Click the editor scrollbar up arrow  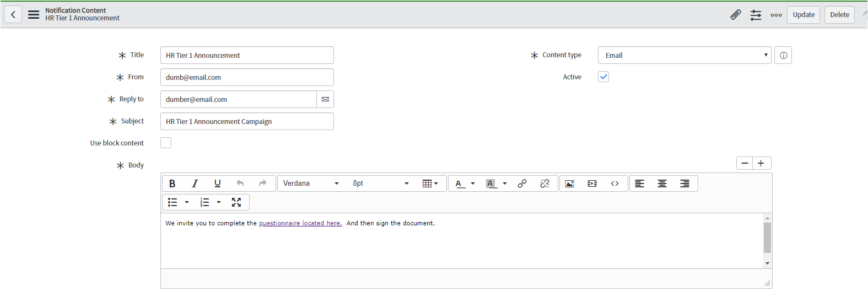[767, 218]
